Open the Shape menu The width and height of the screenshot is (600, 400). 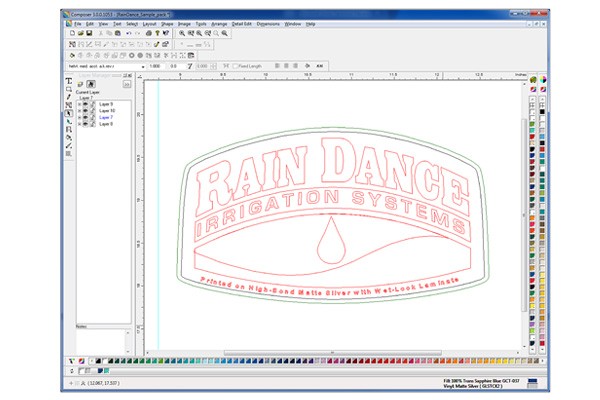[167, 24]
